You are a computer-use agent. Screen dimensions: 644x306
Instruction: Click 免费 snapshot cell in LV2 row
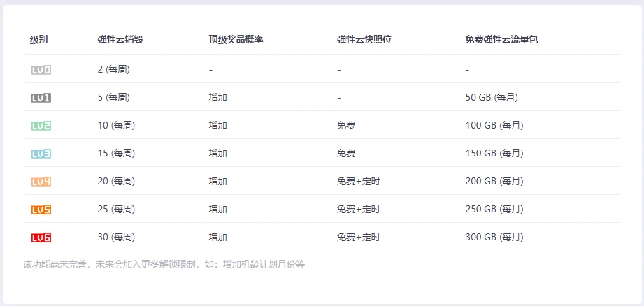click(346, 126)
